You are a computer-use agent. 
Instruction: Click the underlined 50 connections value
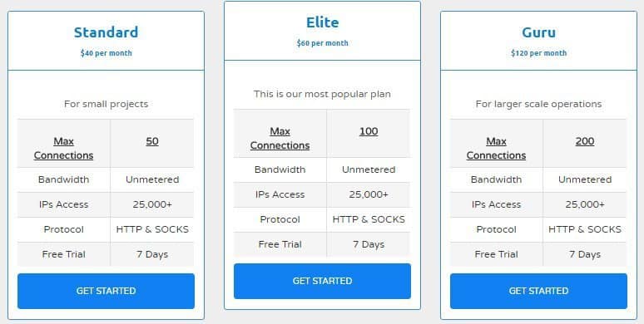pos(152,141)
